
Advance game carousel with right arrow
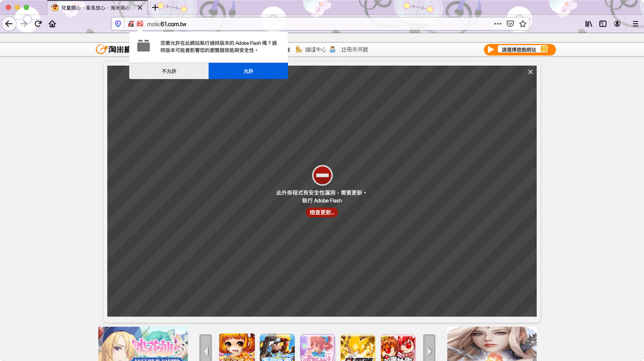point(429,348)
